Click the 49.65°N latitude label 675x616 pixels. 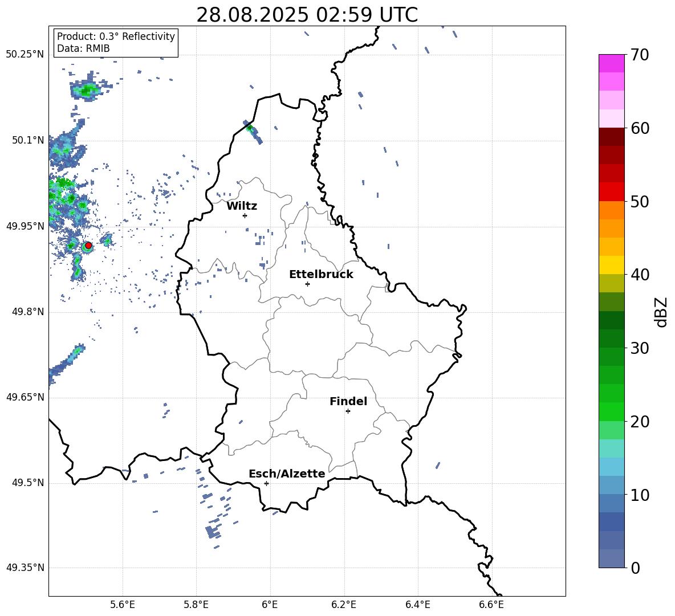point(25,397)
